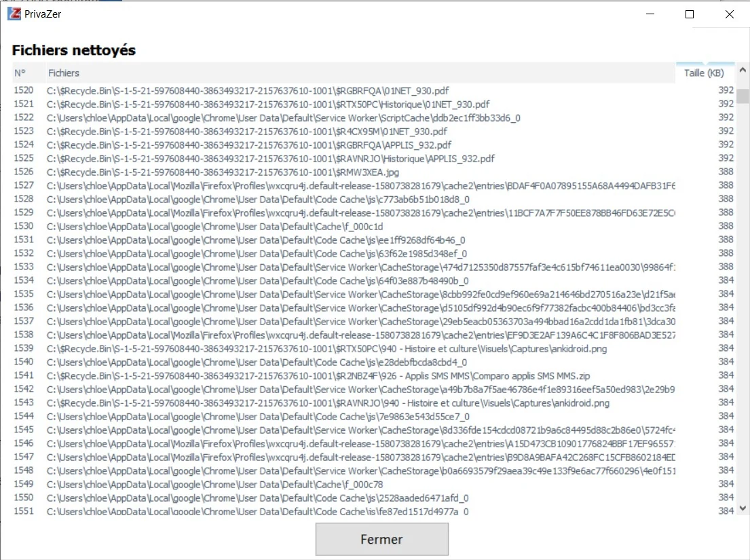Close the PrivaZer window
The width and height of the screenshot is (750, 560).
[x=730, y=14]
